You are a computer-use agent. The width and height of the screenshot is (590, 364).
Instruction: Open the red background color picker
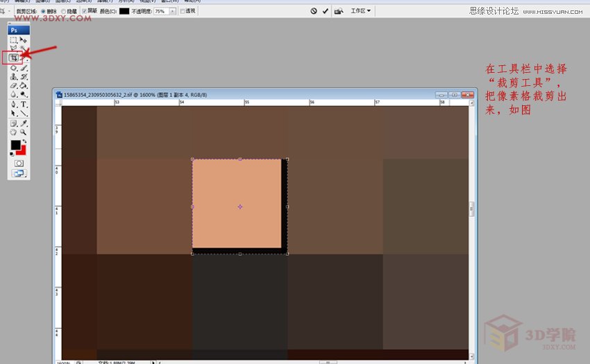pyautogui.click(x=22, y=151)
